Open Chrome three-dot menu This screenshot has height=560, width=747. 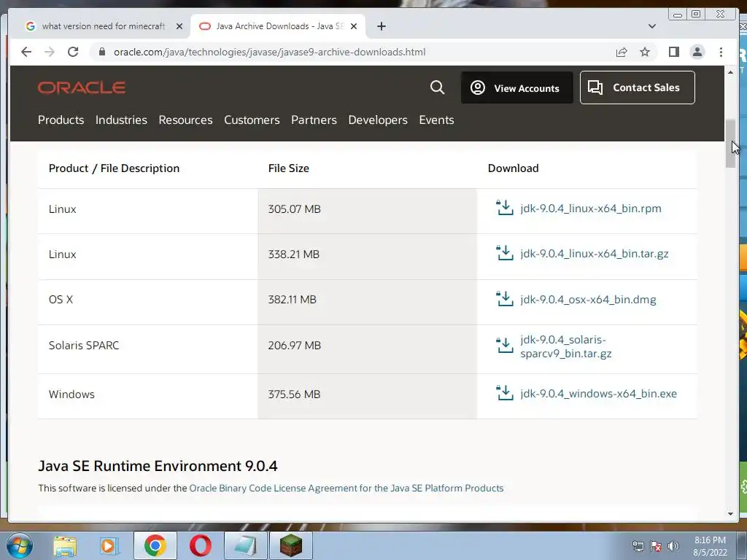[x=721, y=52]
